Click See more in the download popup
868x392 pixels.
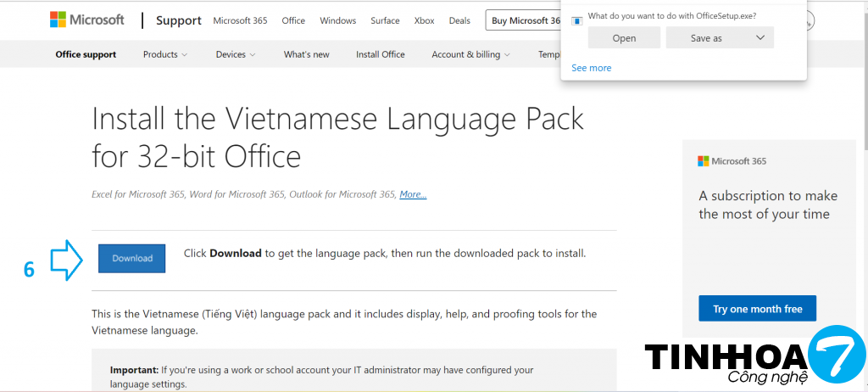(x=591, y=68)
